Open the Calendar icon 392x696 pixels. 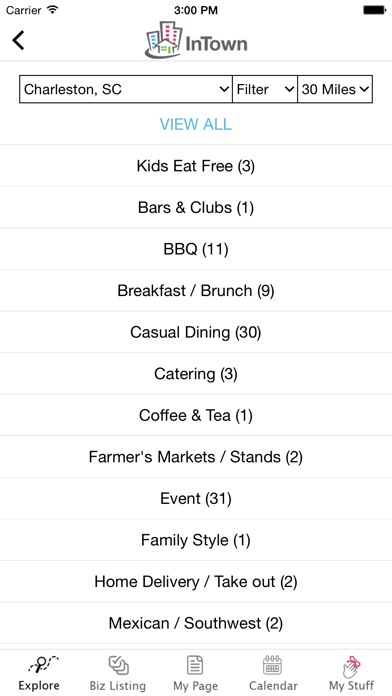pyautogui.click(x=273, y=665)
